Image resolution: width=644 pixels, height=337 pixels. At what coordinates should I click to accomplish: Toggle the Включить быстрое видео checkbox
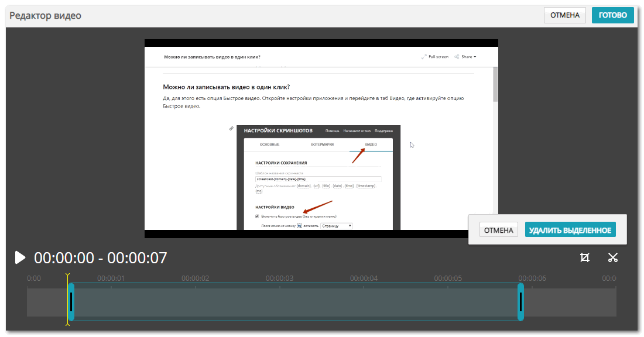(257, 216)
